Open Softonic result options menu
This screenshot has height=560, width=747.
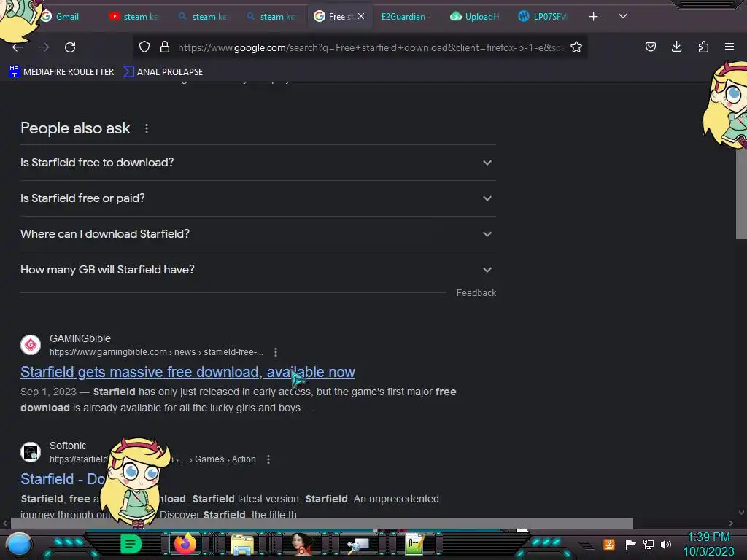click(268, 459)
